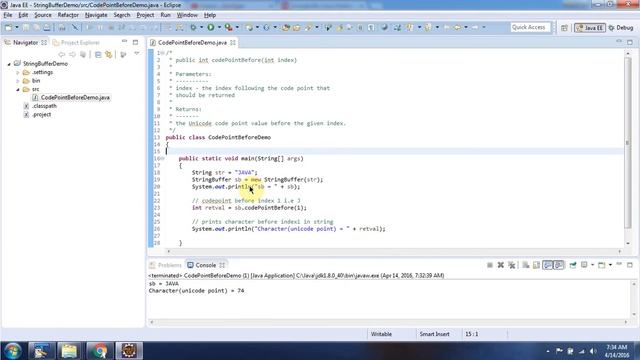Select the CodePointBeforeDemo.java editor tab
The height and width of the screenshot is (360, 640).
tap(192, 42)
